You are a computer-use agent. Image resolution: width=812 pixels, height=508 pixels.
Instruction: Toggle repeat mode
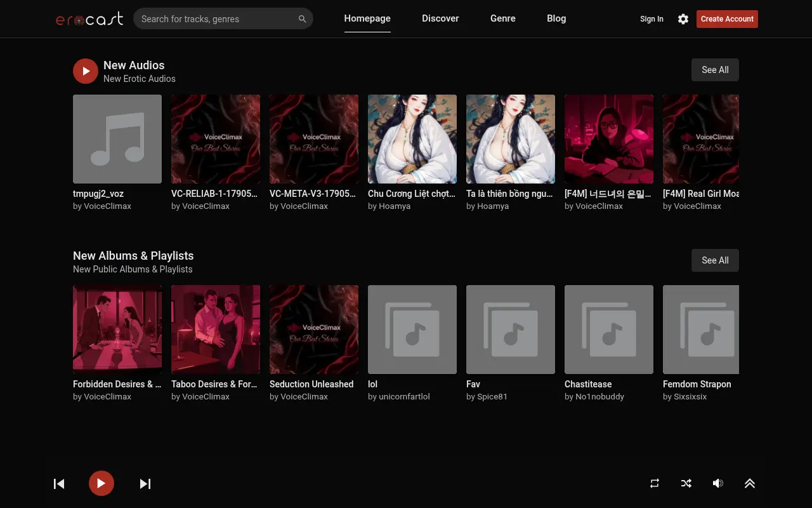pos(655,483)
